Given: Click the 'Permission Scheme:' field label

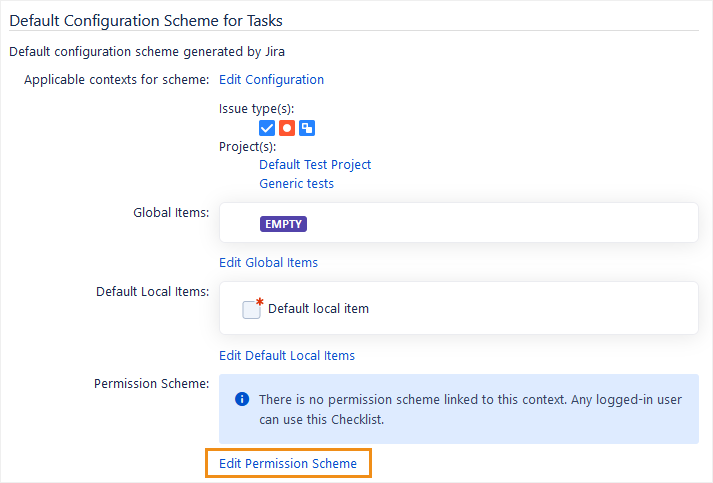Looking at the screenshot, I should (x=151, y=383).
